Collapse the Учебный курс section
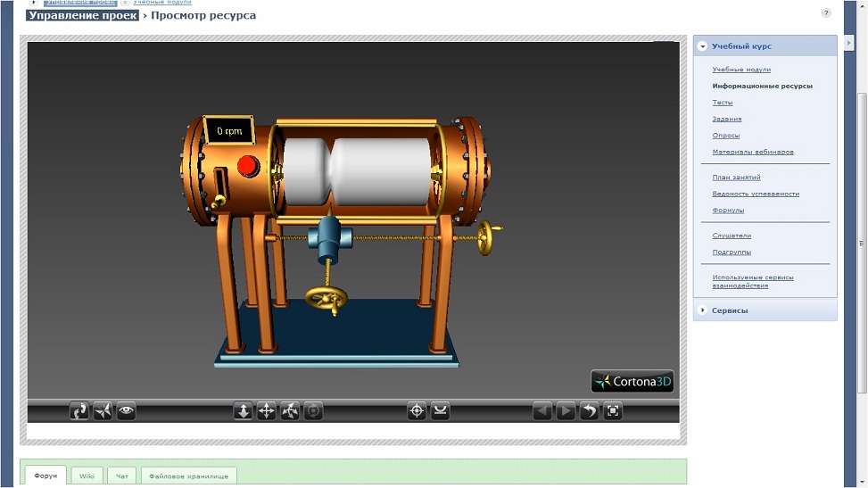Image resolution: width=868 pixels, height=488 pixels. coord(703,46)
